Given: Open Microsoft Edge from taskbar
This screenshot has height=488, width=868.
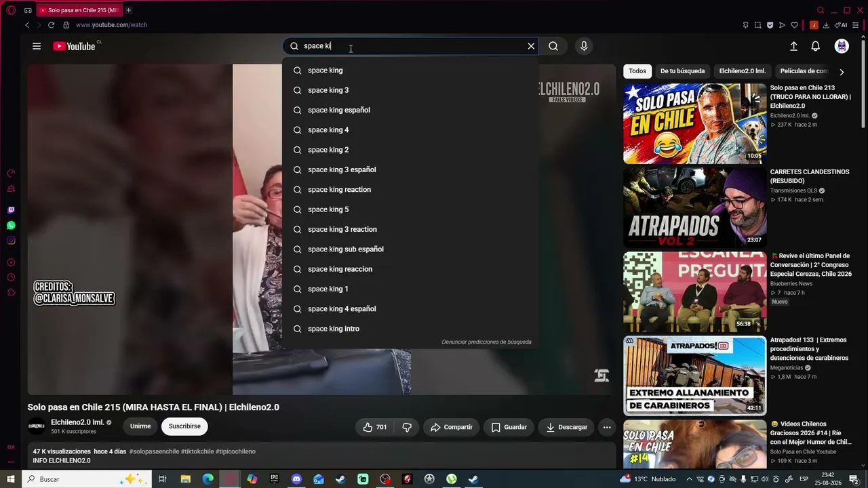Looking at the screenshot, I should tap(208, 479).
